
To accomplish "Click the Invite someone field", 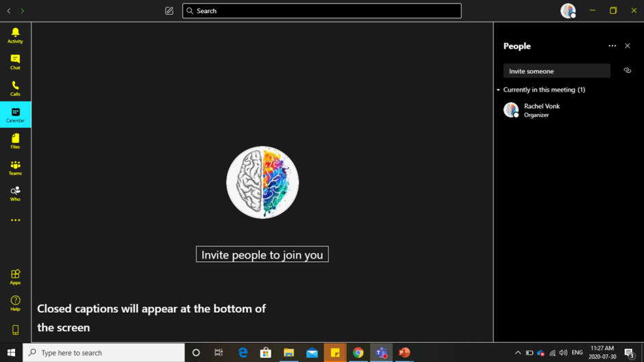I will point(556,71).
